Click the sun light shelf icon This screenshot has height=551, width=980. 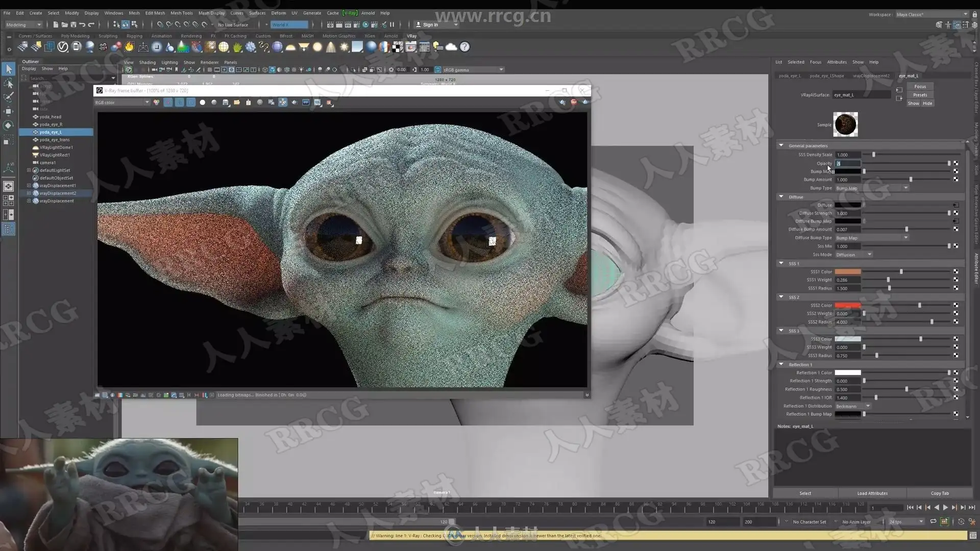[345, 47]
